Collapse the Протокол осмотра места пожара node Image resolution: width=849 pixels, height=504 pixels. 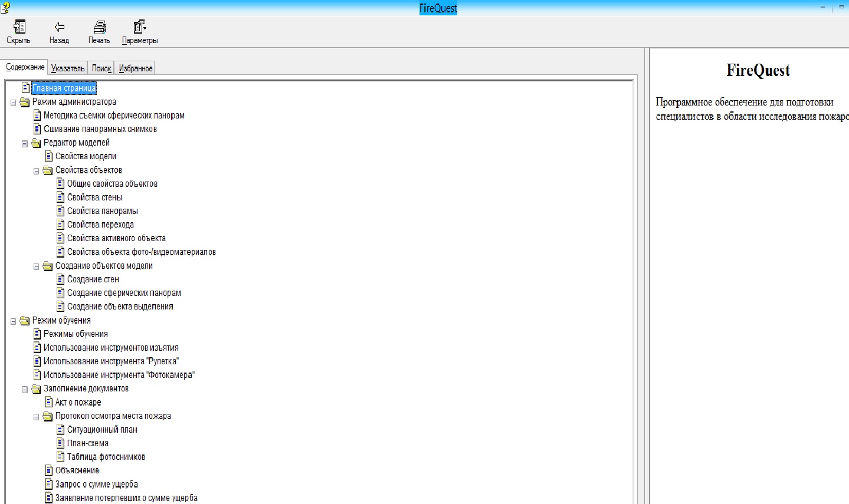pos(36,417)
